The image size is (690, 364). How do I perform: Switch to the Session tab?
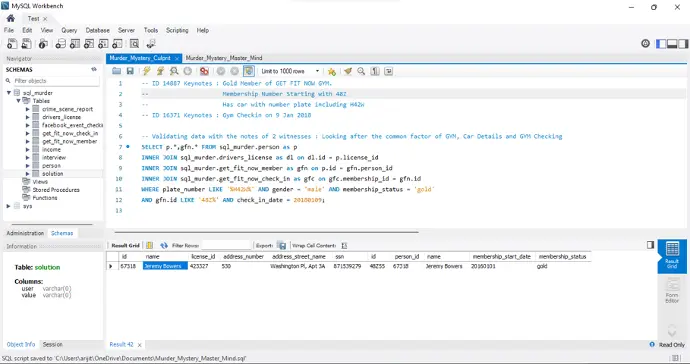53,345
